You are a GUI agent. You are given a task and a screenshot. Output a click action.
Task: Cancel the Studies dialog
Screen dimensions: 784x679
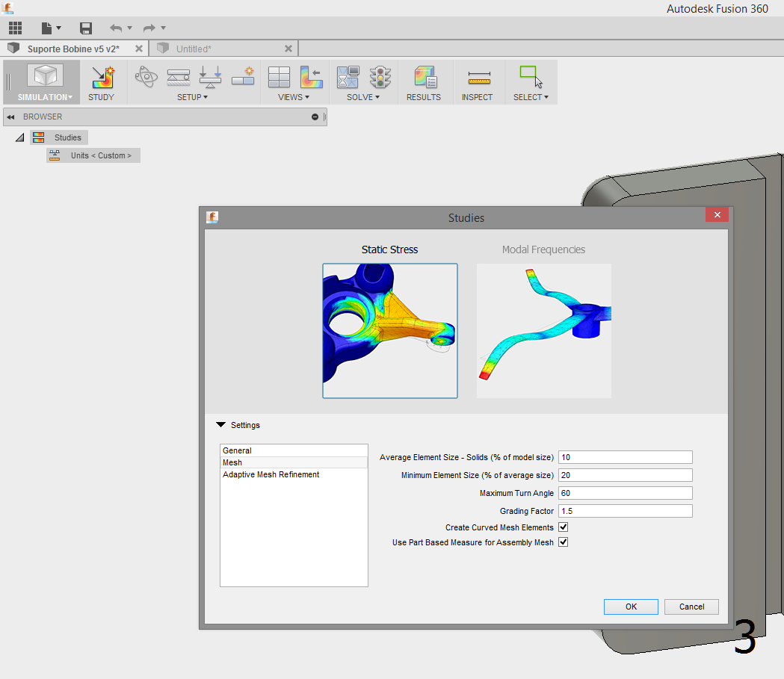click(x=691, y=607)
